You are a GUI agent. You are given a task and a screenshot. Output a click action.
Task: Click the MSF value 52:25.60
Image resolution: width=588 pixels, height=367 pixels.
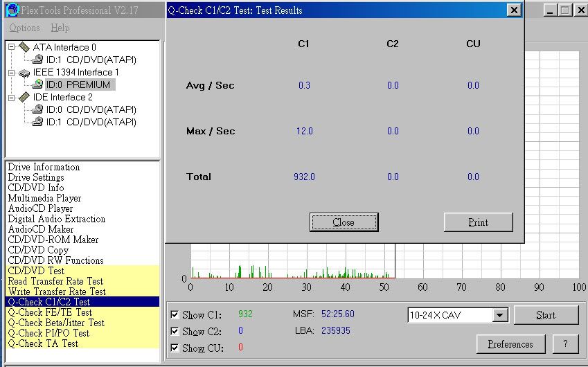(337, 314)
